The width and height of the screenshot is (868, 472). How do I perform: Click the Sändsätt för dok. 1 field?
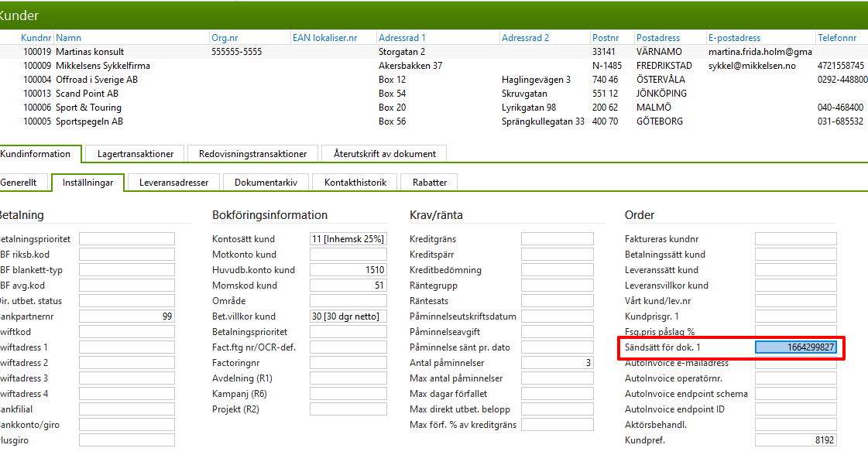click(795, 347)
